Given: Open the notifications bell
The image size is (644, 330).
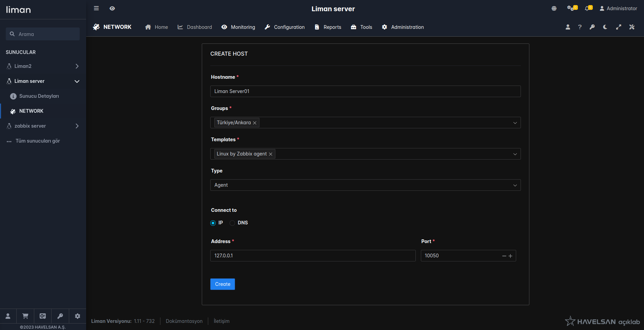Looking at the screenshot, I should pos(588,8).
